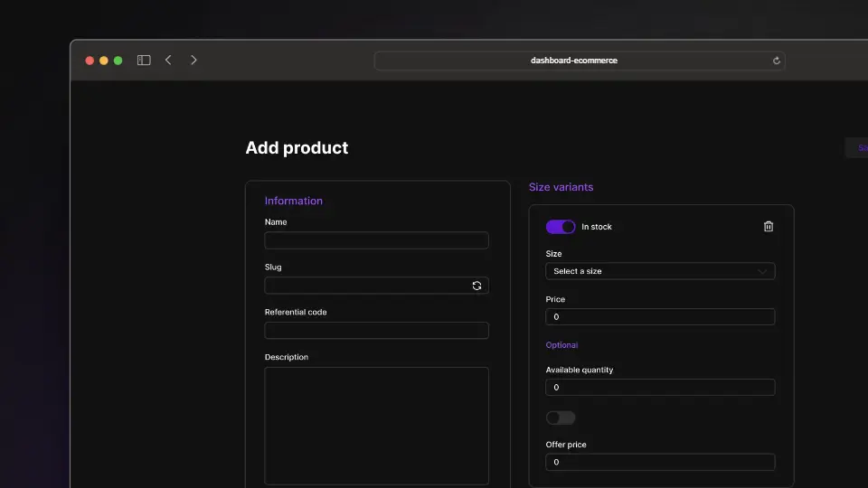
Task: Focus the Name input field
Action: 376,240
